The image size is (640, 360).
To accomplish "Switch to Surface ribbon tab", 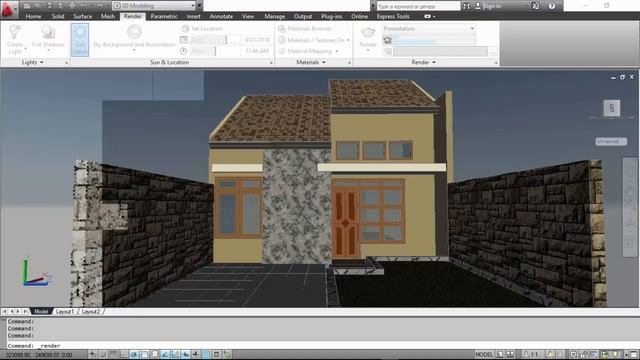I will [82, 16].
